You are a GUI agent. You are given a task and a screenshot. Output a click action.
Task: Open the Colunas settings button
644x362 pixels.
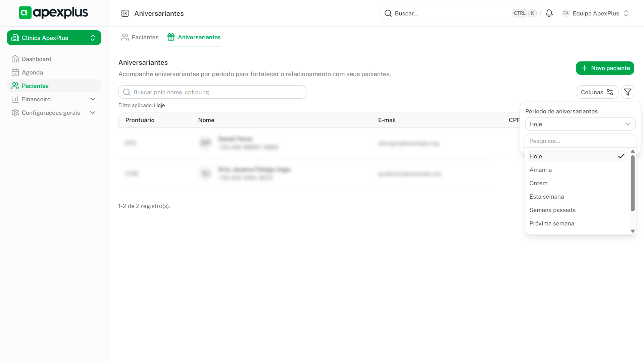point(597,92)
